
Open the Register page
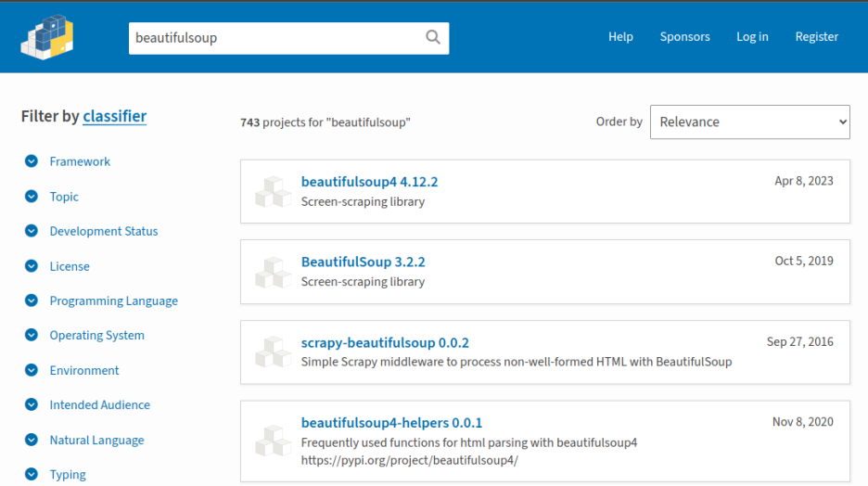[816, 36]
